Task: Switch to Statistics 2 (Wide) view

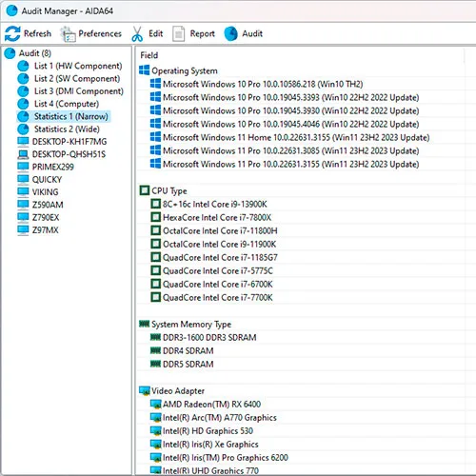Action: click(x=67, y=129)
